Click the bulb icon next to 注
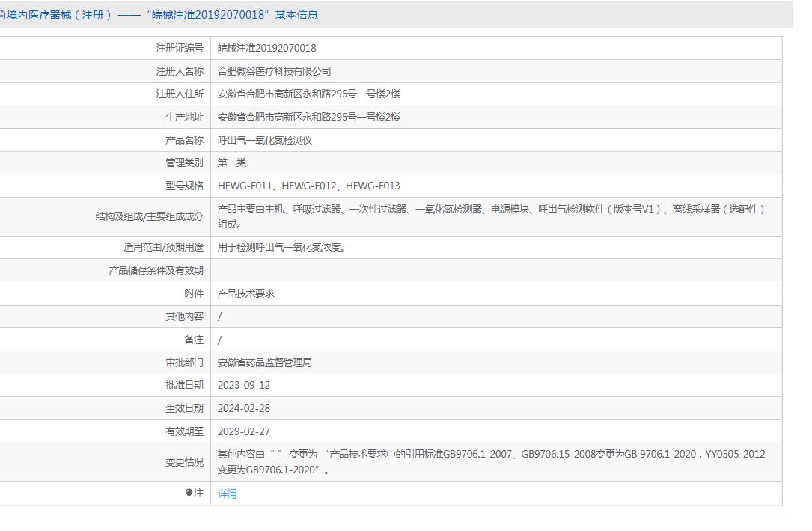Viewport: 812px width, 531px height. pyautogui.click(x=189, y=494)
